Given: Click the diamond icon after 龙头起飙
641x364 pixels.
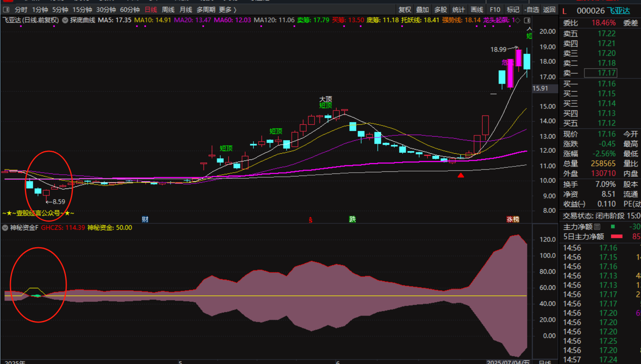Looking at the screenshot, I should coord(518,20).
